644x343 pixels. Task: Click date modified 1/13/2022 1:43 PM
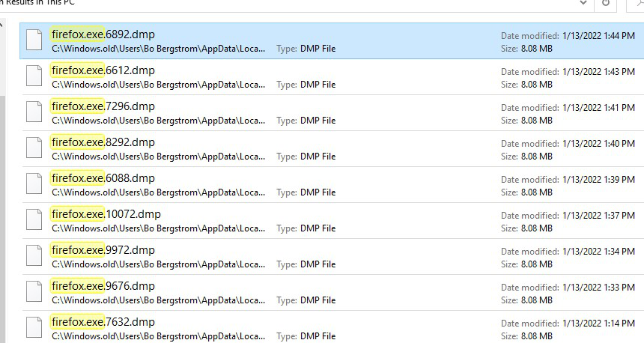tap(598, 71)
